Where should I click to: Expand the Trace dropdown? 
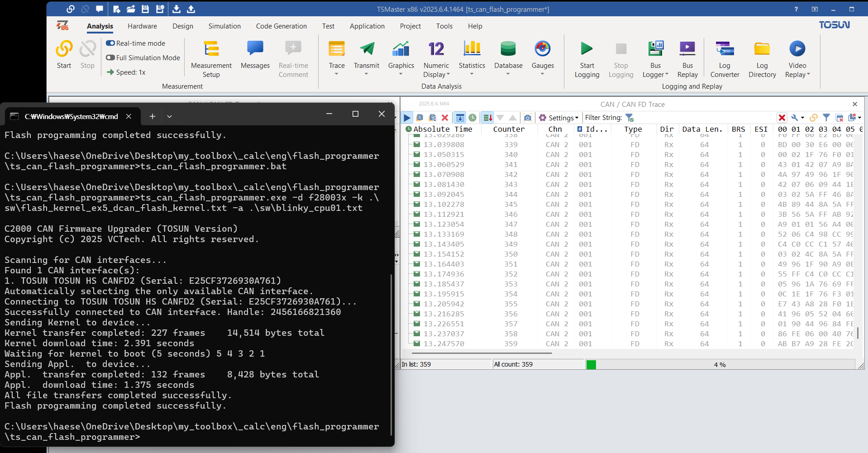tap(337, 74)
